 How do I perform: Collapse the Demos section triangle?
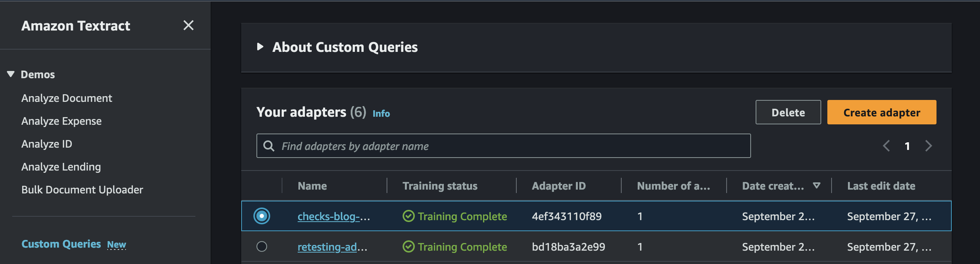(x=11, y=74)
